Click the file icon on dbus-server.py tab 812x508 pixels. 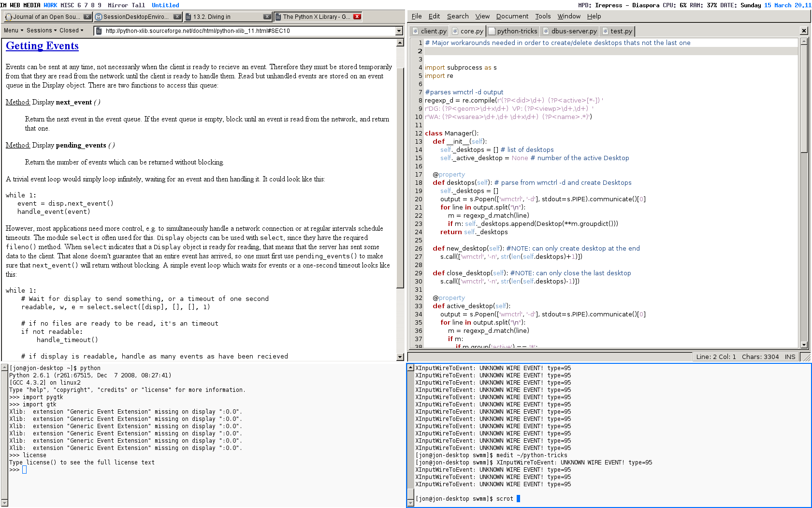click(546, 31)
